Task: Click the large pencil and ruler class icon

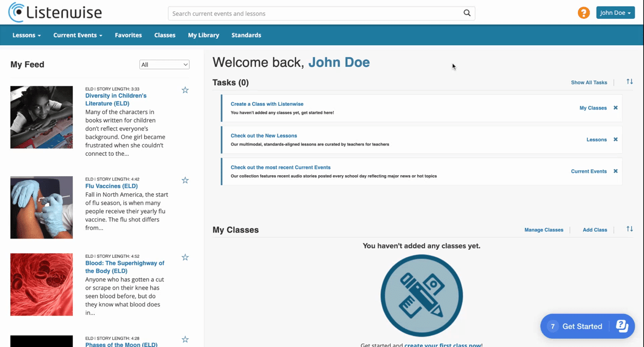Action: [422, 296]
